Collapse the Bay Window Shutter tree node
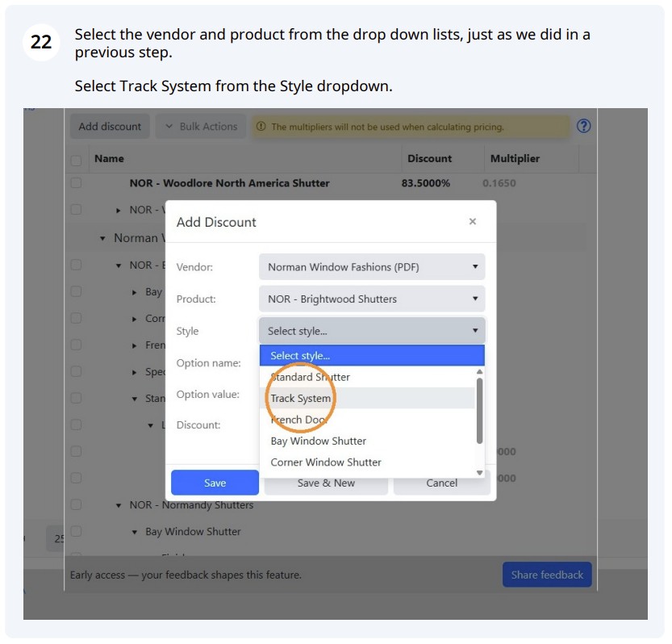The image size is (672, 644). [135, 532]
